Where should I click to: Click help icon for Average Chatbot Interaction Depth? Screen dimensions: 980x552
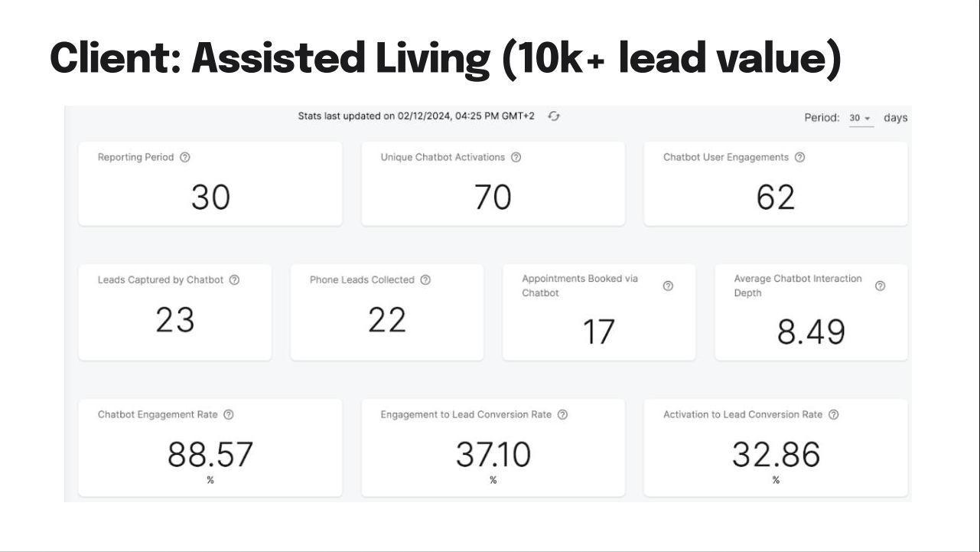pos(880,286)
